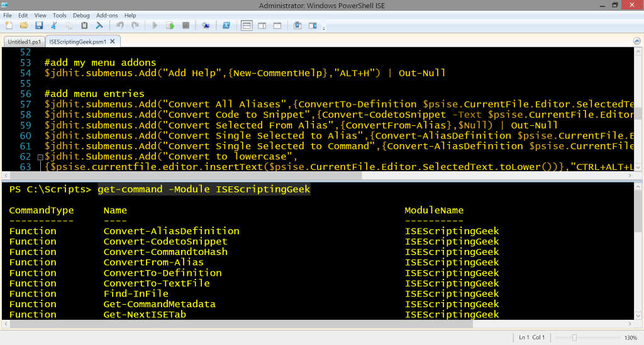The image size is (644, 345).
Task: Show command window icon
Action: click(x=297, y=25)
